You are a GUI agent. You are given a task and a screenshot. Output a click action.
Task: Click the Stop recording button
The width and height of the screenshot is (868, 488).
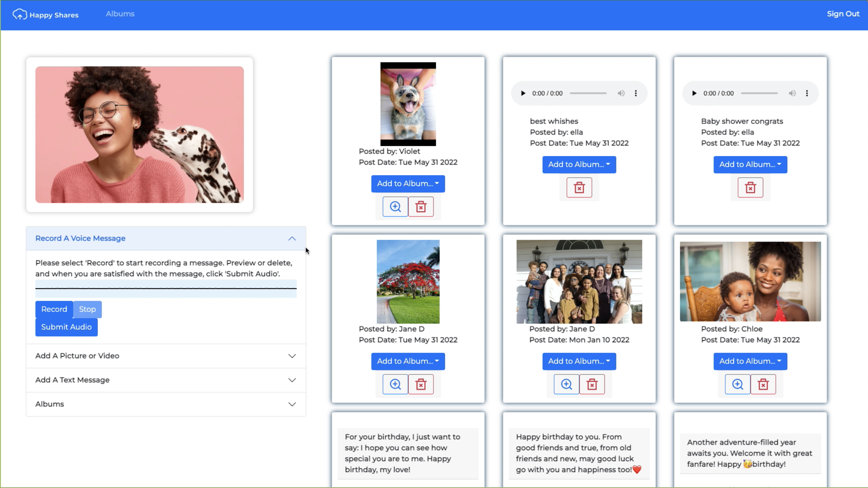tap(87, 309)
